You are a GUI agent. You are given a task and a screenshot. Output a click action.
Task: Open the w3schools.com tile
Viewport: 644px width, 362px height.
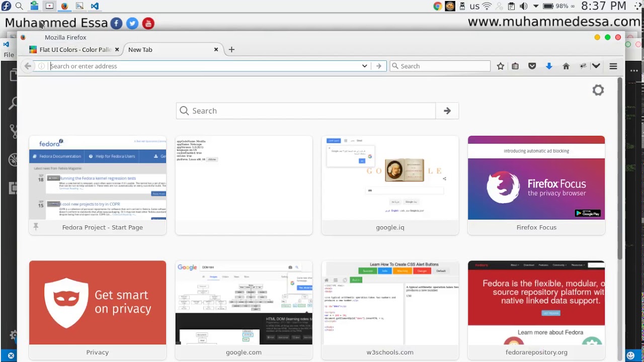tap(390, 309)
